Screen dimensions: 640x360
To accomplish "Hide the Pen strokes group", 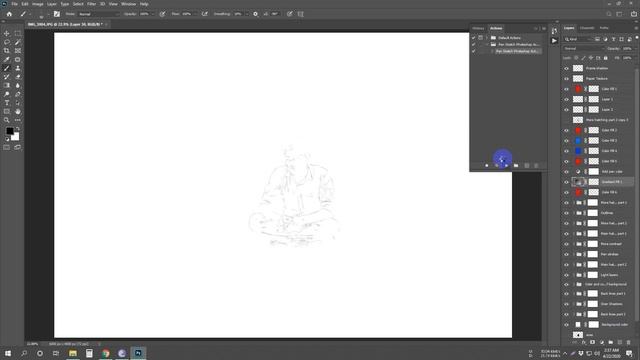I will [x=567, y=254].
